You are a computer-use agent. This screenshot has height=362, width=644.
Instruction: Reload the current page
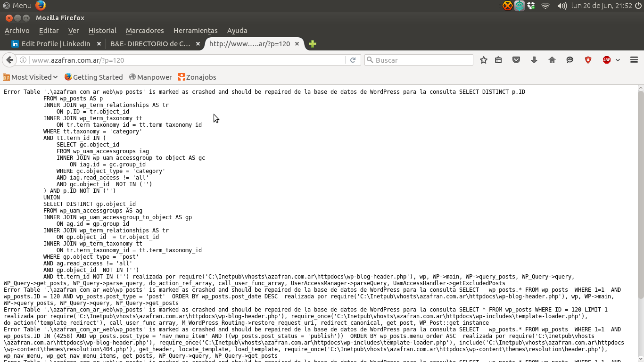(x=353, y=60)
